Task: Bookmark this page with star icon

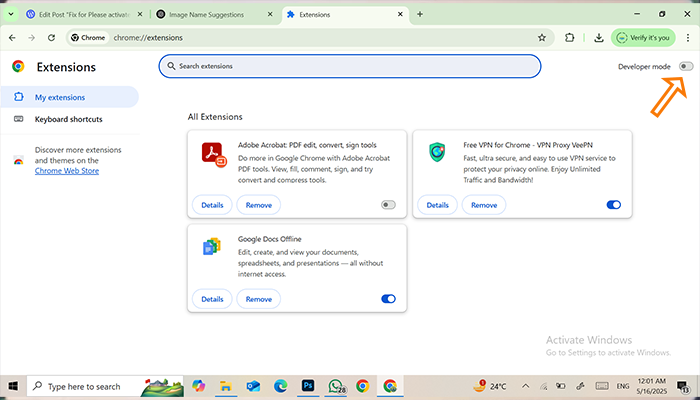Action: pos(542,38)
